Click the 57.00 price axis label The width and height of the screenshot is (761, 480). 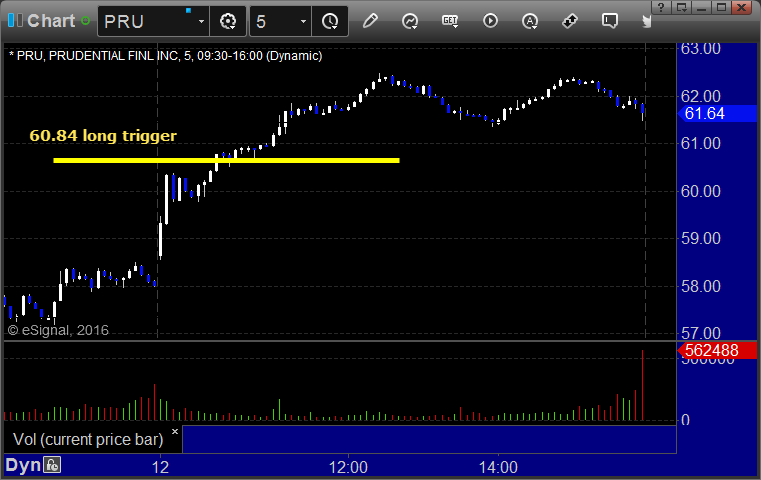click(x=701, y=333)
